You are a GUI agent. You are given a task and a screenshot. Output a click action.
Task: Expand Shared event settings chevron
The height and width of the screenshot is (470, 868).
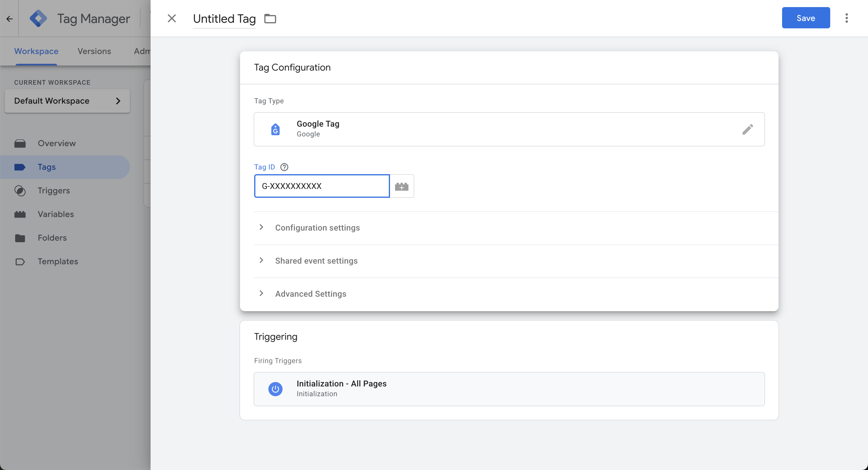point(261,260)
